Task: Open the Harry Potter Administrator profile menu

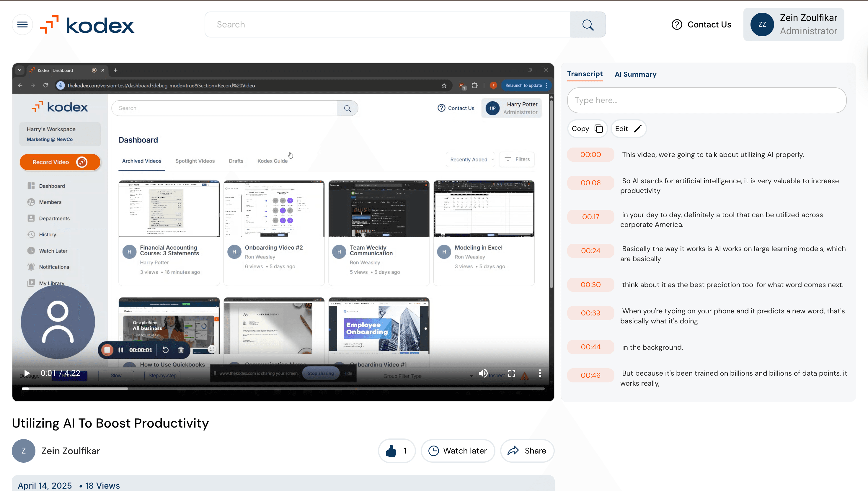Action: pyautogui.click(x=511, y=108)
